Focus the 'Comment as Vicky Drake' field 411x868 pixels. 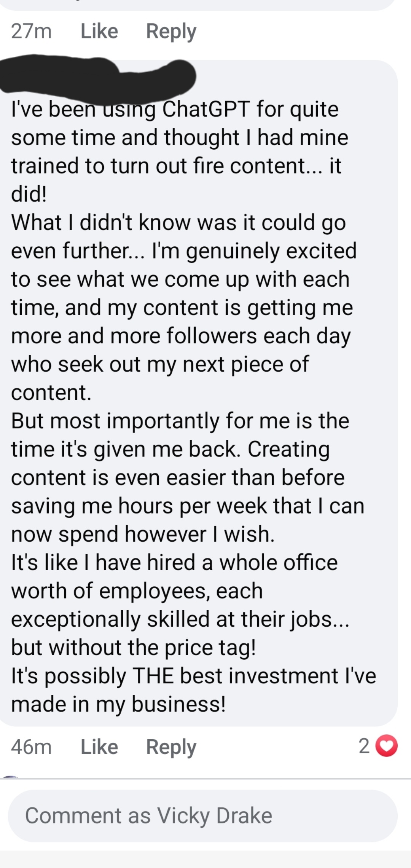(x=202, y=815)
